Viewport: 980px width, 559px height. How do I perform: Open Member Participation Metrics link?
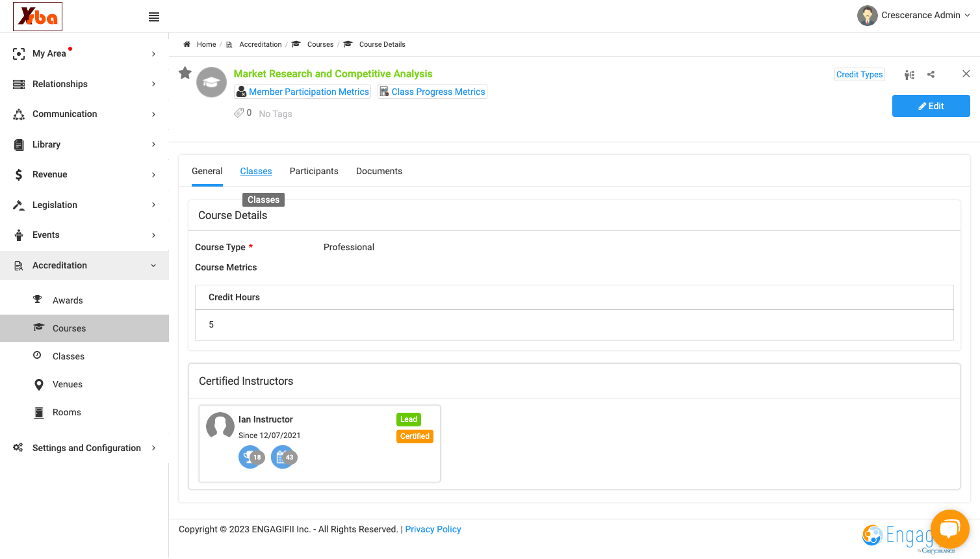pyautogui.click(x=302, y=92)
